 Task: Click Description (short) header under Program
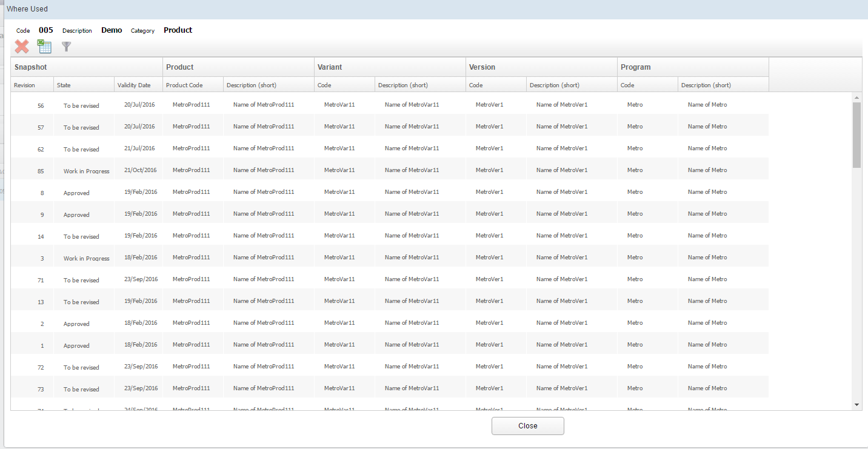pyautogui.click(x=706, y=85)
